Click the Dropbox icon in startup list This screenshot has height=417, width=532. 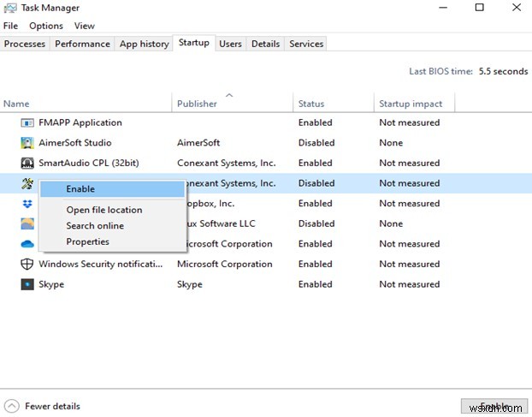click(27, 204)
